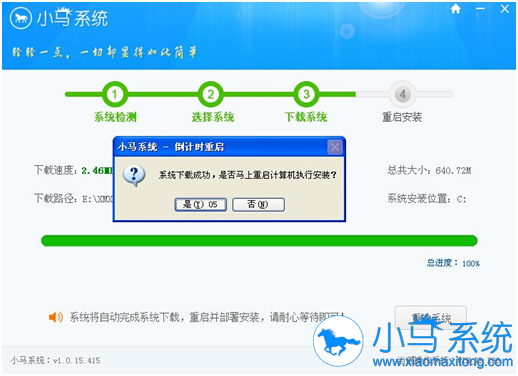Image resolution: width=518 pixels, height=376 pixels.
Task: Click the 是(Y) button to restart now
Action: tap(201, 204)
